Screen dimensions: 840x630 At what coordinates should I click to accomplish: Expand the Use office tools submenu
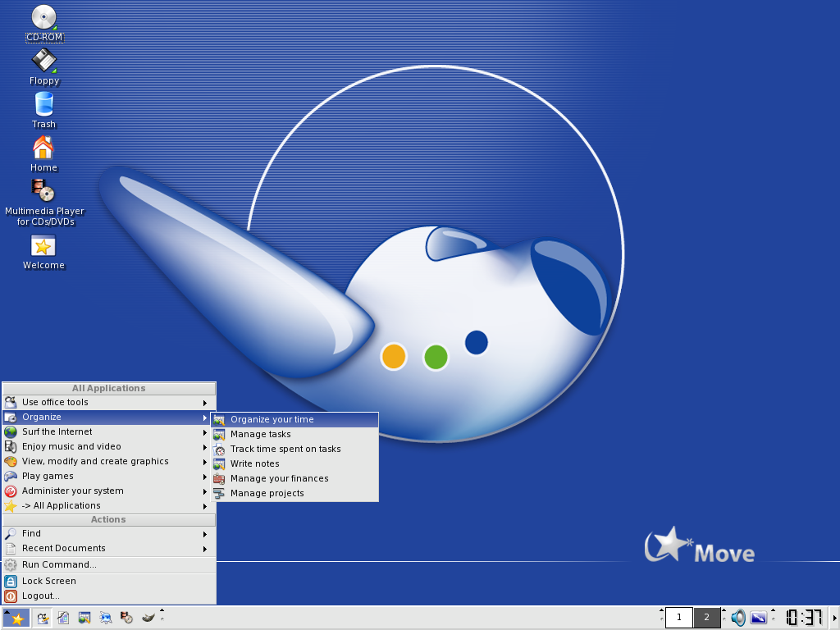coord(109,402)
